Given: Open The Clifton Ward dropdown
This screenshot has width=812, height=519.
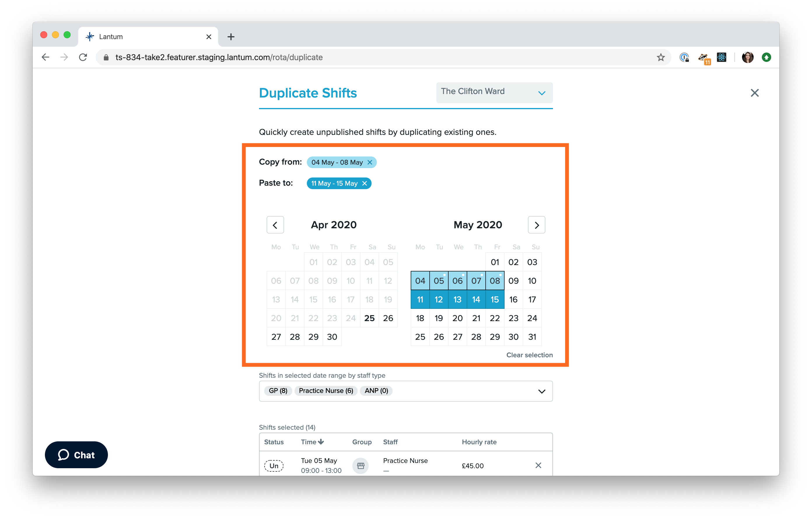Looking at the screenshot, I should 494,93.
